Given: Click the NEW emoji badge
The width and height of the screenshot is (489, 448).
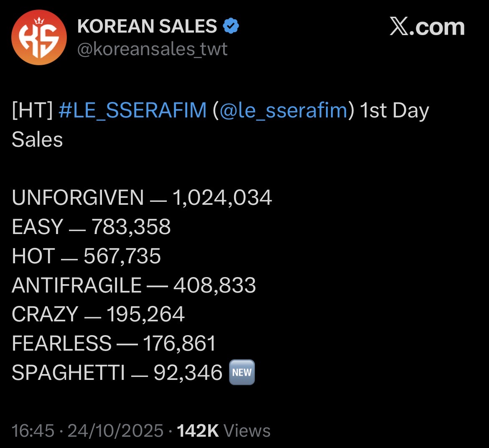Looking at the screenshot, I should click(242, 372).
